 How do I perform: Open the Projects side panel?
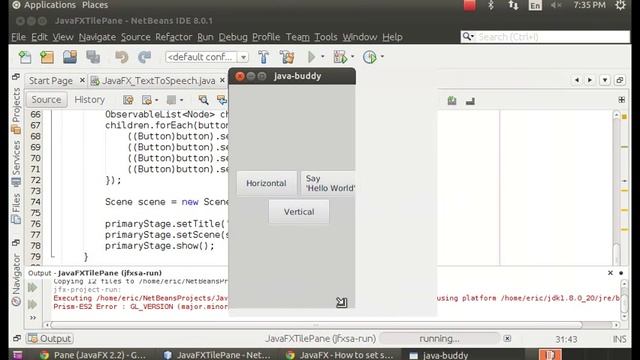click(16, 111)
